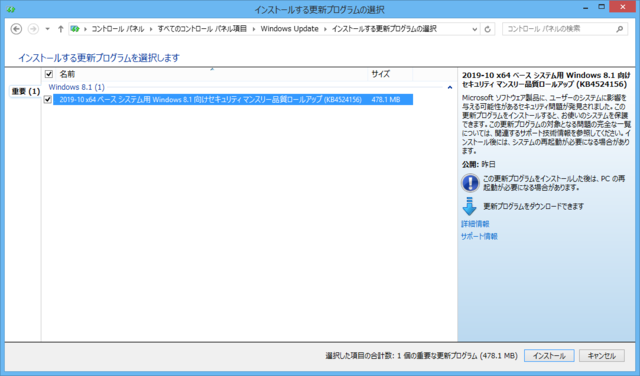The image size is (640, 376).
Task: Select the 重要 (1) category tab
Action: coord(25,91)
